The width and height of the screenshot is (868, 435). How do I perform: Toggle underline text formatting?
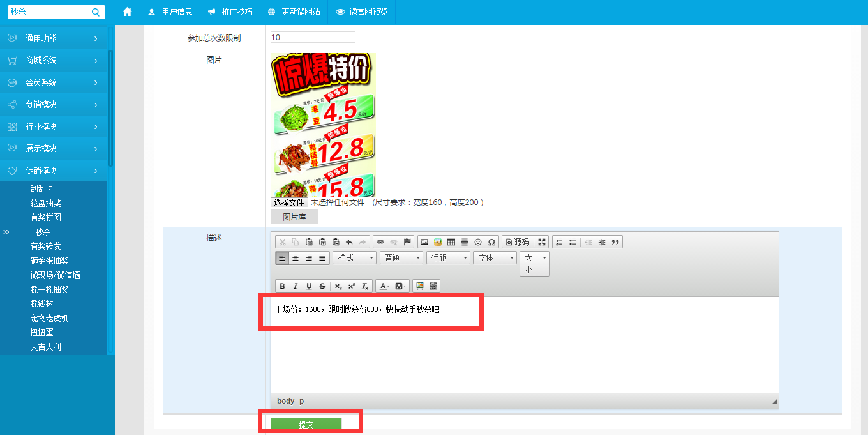click(309, 286)
